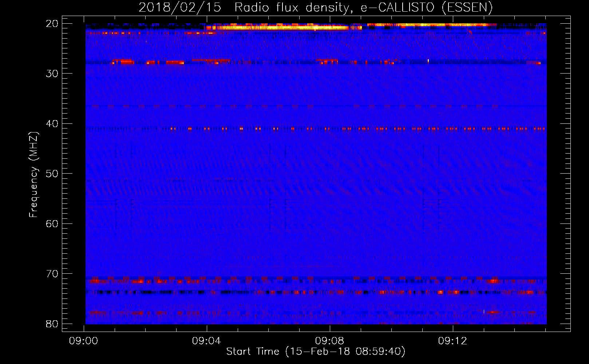The width and height of the screenshot is (589, 364).
Task: Click the 60 frequency tick label
Action: (52, 223)
